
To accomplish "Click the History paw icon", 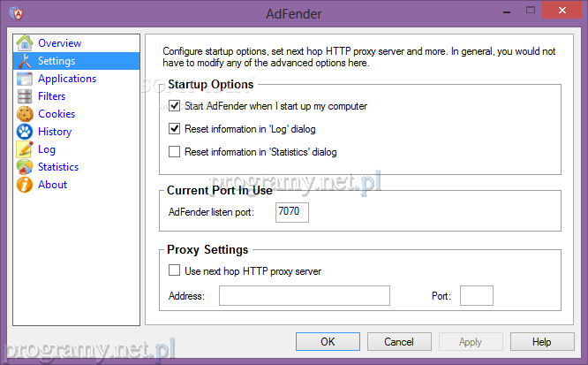I will point(24,132).
